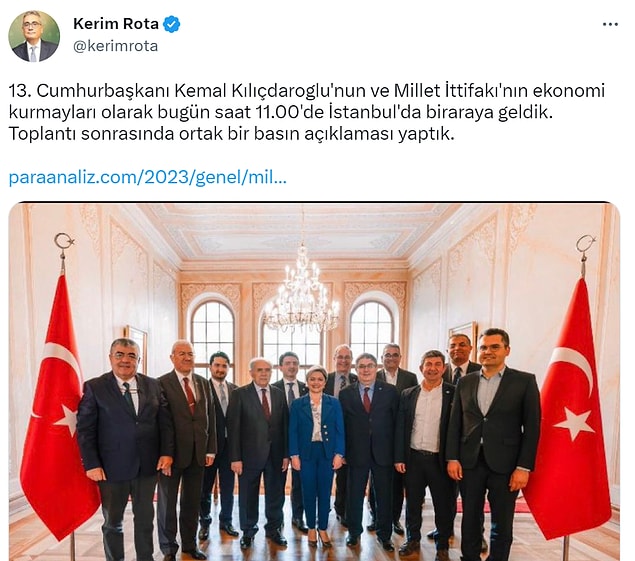Viewport: 635px width, 561px height.
Task: Click the white star on right flag
Action: (x=574, y=424)
